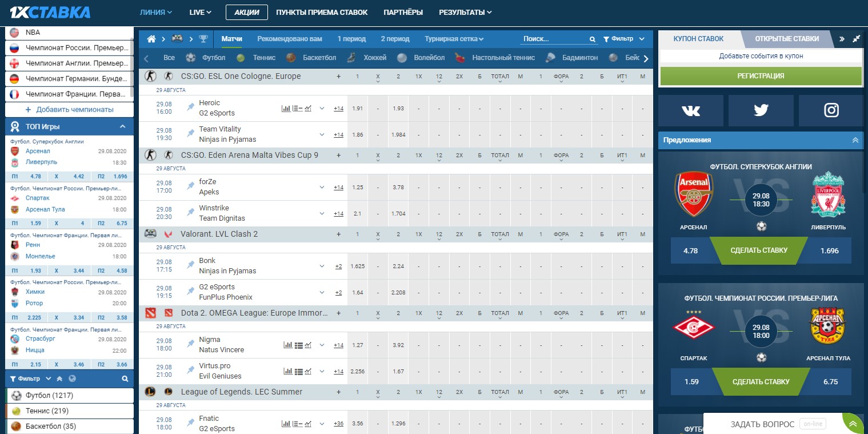Select the Баскетбол sport in the sports strip
Screen dimensions: 868x434
coord(311,58)
